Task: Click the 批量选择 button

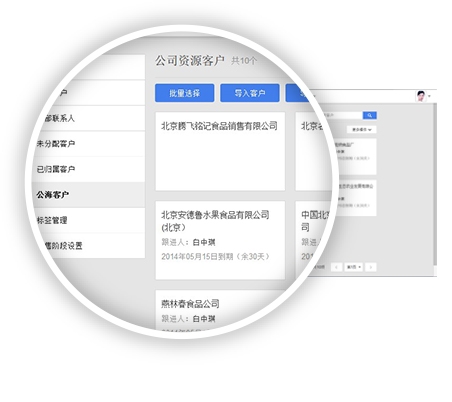Action: point(184,93)
